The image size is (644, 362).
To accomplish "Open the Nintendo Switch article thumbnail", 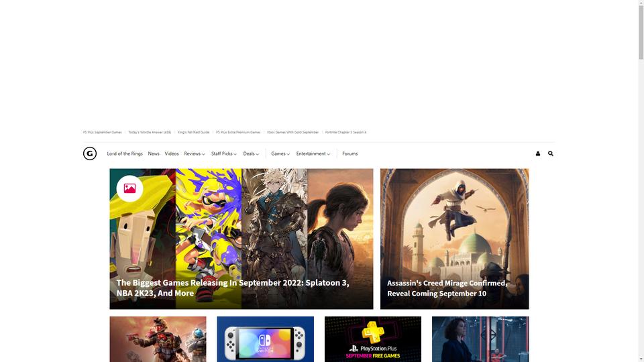I will 266,339.
